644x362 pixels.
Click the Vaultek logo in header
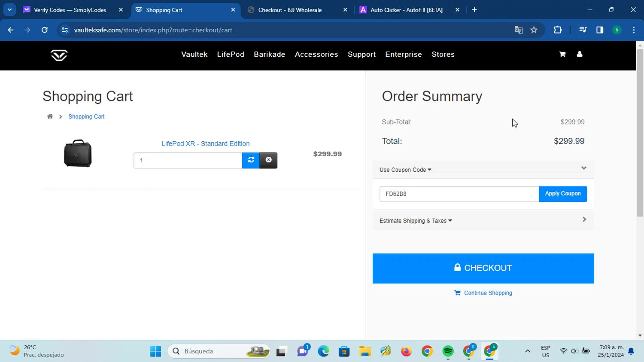coord(59,55)
